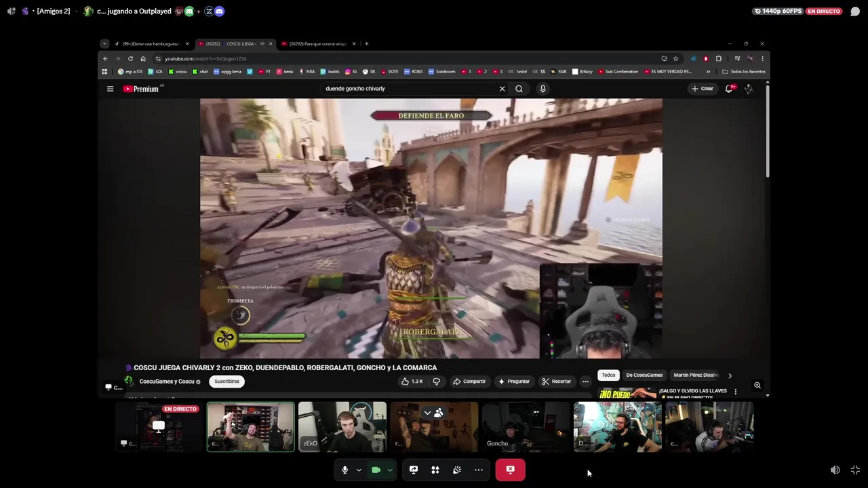Reload the browser page
The width and height of the screenshot is (868, 488).
pos(130,59)
